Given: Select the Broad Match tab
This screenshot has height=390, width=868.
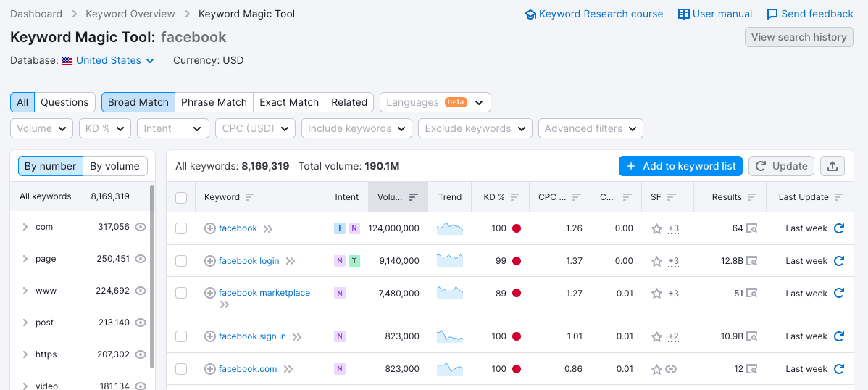Looking at the screenshot, I should 138,102.
